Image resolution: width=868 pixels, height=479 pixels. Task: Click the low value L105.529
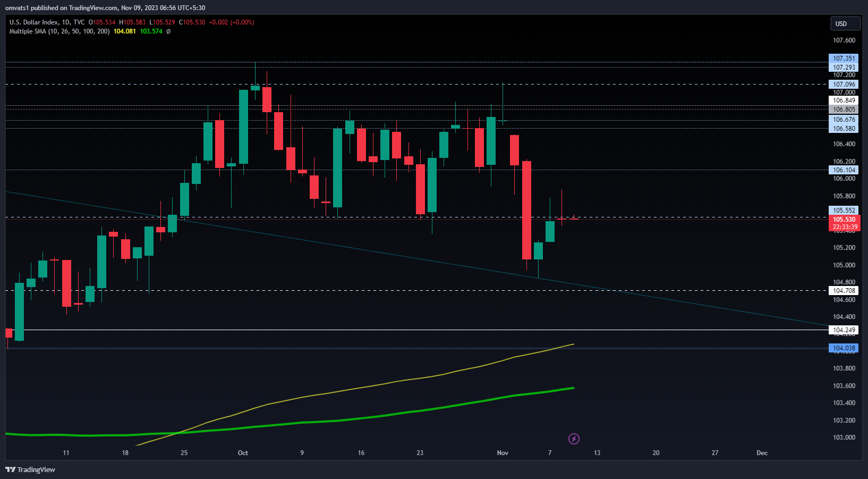162,22
